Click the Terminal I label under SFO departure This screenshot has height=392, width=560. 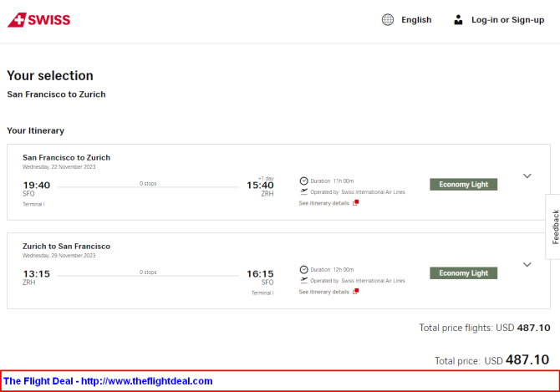(33, 204)
